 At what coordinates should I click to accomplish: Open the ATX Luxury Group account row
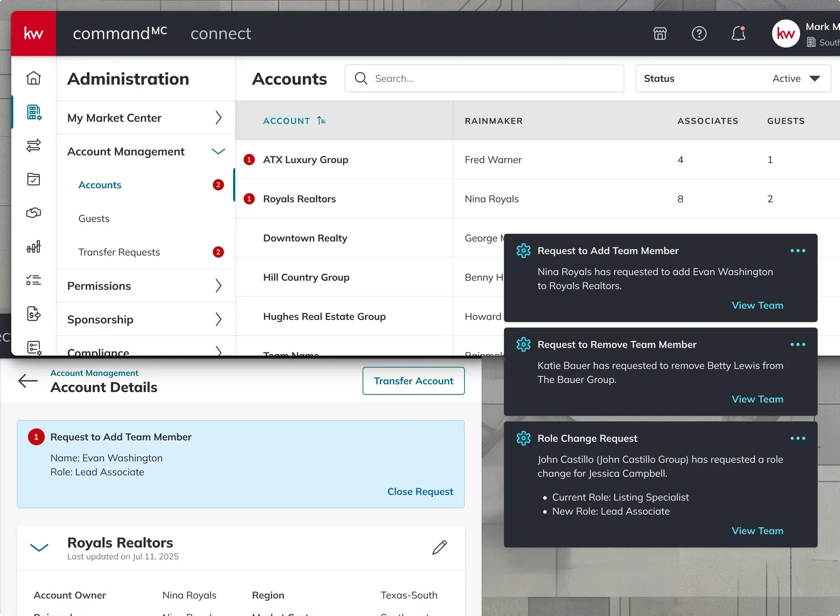pos(538,160)
